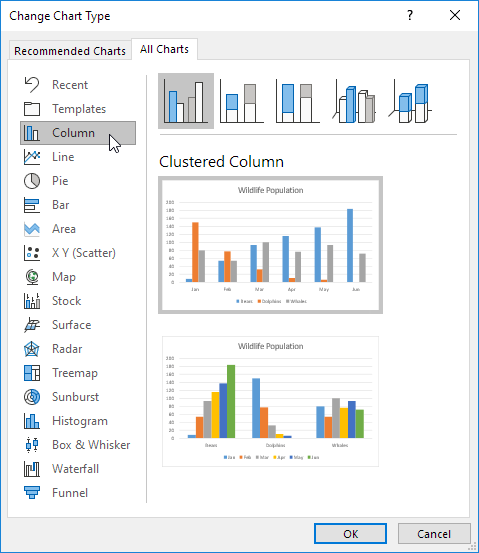Select the Column chart category
This screenshot has width=479, height=553.
[x=78, y=133]
